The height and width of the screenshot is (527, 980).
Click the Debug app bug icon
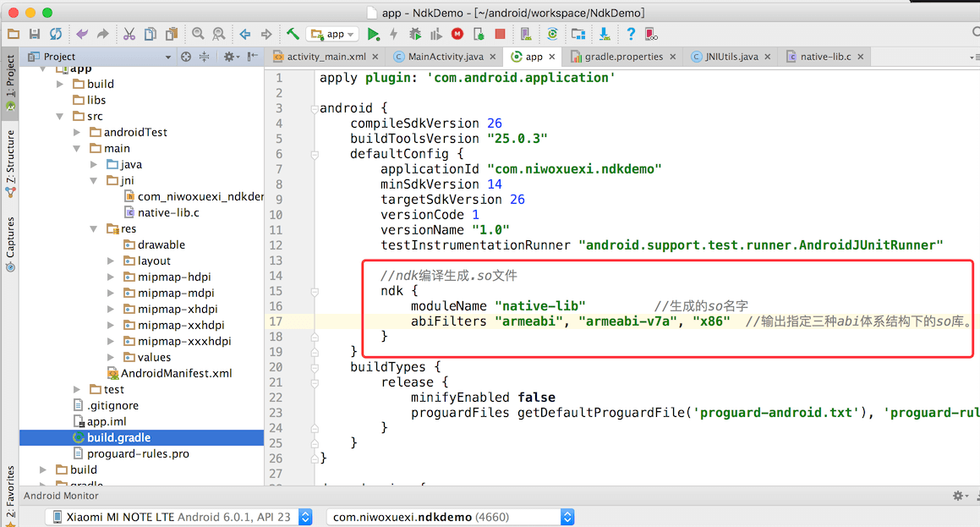(414, 34)
